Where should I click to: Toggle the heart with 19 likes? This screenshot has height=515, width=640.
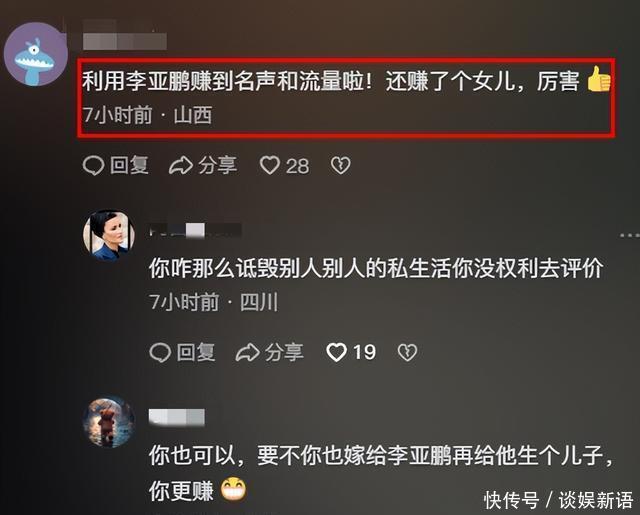(351, 353)
